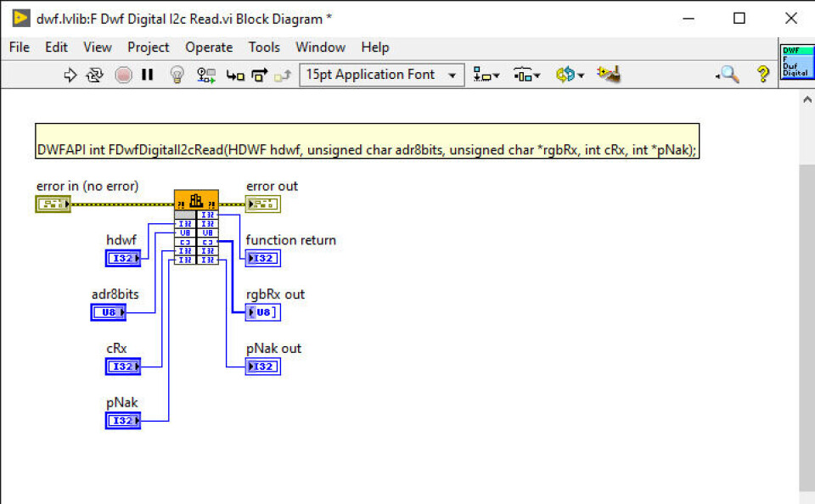The height and width of the screenshot is (504, 815).
Task: Select the cRx I32 control terminal
Action: click(x=123, y=367)
